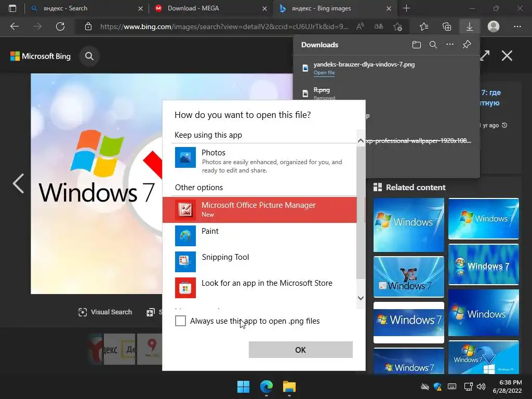Click the removed R.png download entry
This screenshot has height=399, width=532.
point(386,93)
